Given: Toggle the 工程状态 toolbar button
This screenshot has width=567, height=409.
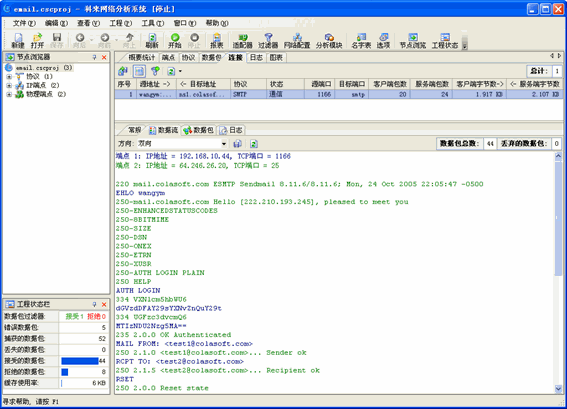Looking at the screenshot, I should pos(445,40).
